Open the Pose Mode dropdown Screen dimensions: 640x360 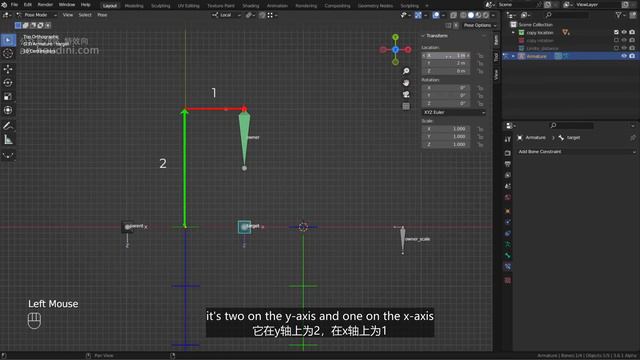[x=36, y=15]
